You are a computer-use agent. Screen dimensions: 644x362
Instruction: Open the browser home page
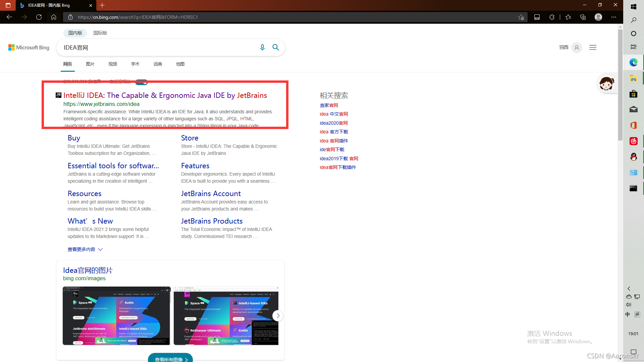tap(54, 17)
